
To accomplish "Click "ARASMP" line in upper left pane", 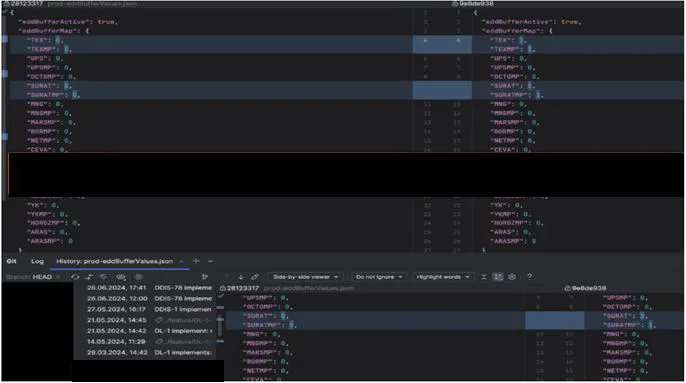I will click(50, 242).
